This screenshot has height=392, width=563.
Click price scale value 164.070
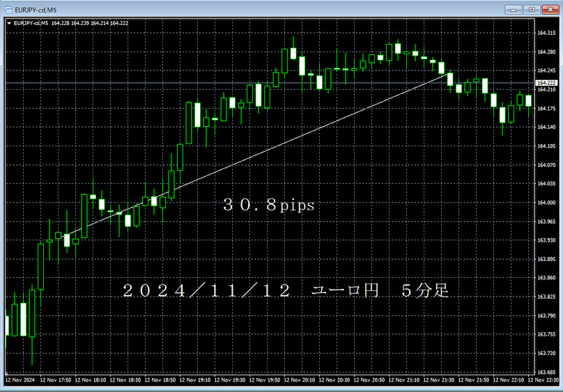coord(546,165)
